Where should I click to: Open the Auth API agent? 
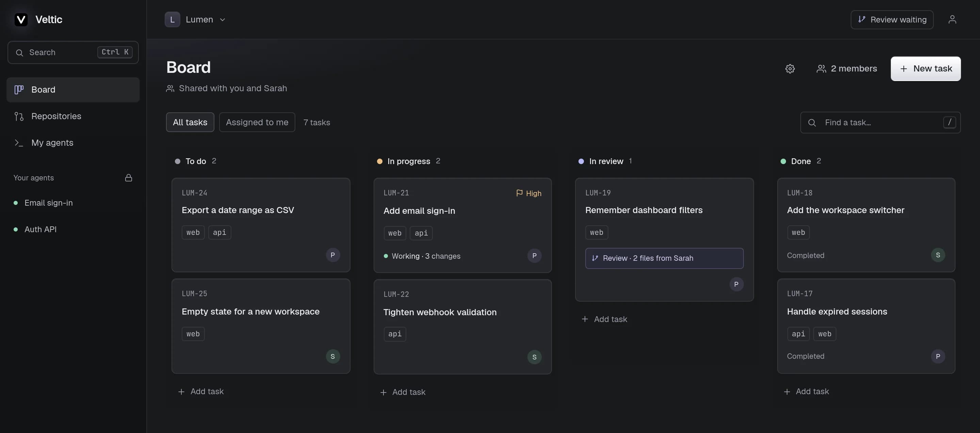click(x=73, y=229)
